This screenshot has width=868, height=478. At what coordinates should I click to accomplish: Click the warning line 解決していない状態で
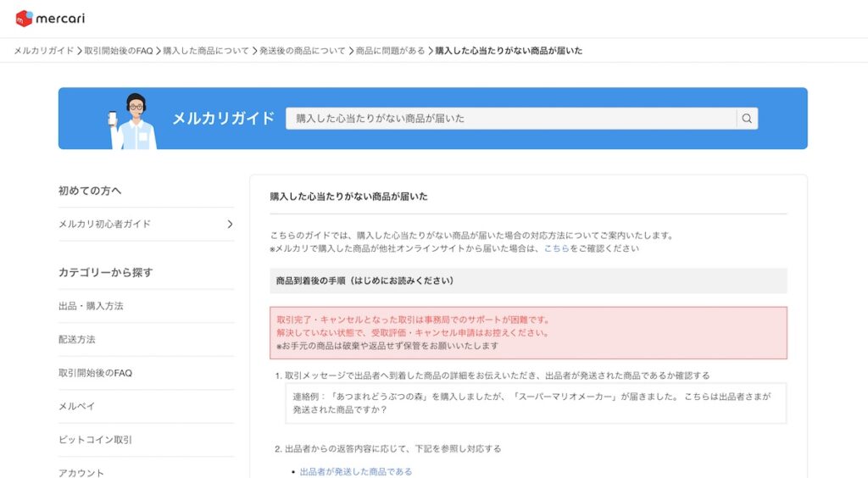pos(414,333)
